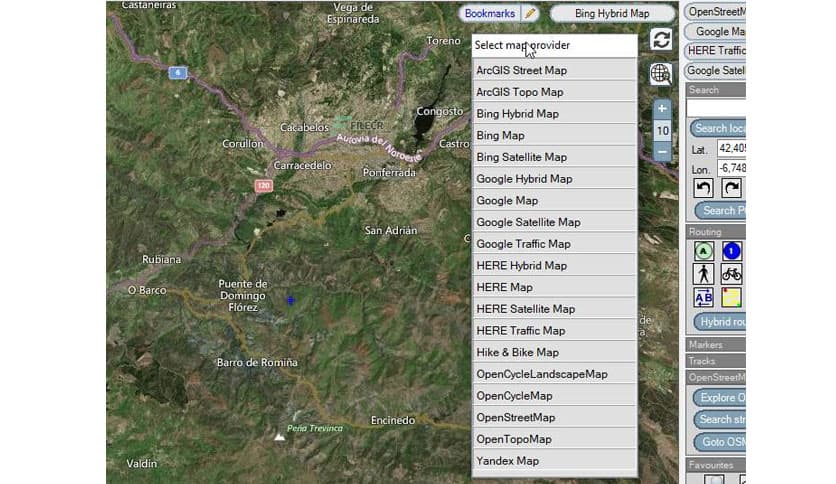Click the HERE Traffic quick button in sidebar

click(715, 51)
